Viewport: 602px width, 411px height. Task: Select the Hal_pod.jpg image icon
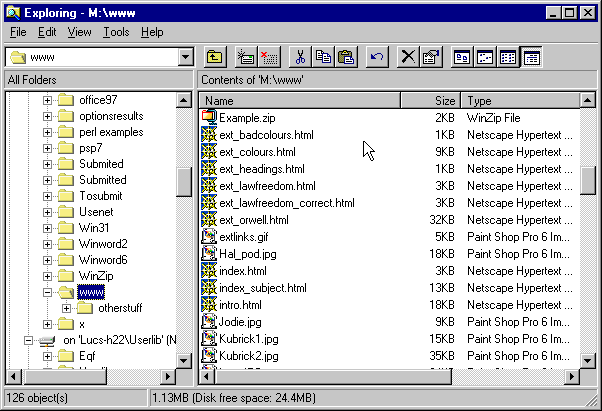tap(209, 254)
